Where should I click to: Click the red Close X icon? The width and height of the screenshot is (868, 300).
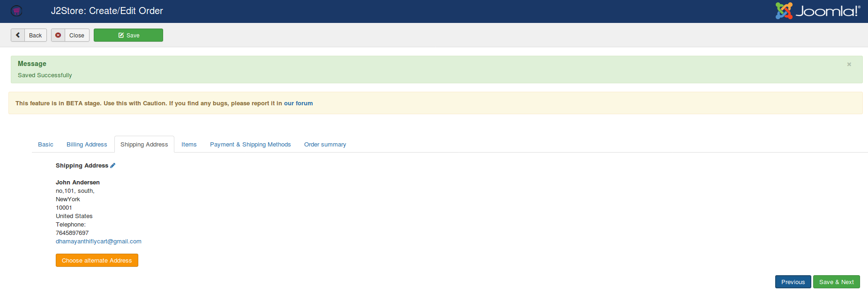[58, 35]
